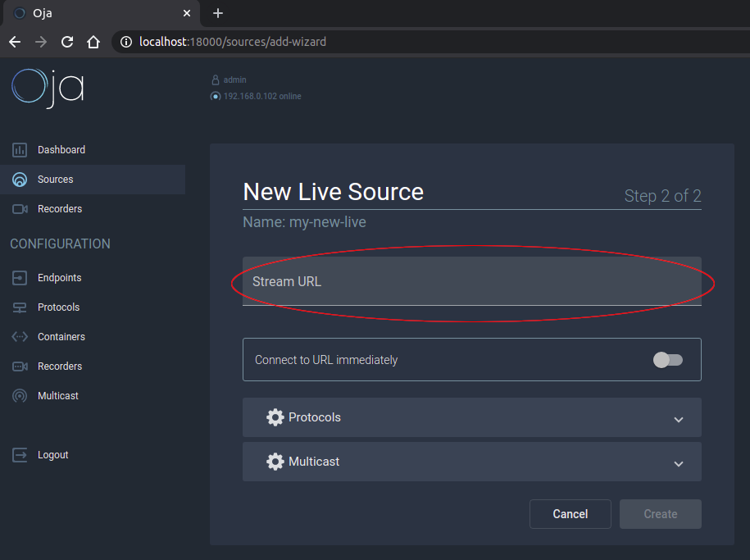Open Endpoints via its sidebar icon
Screen dimensions: 750x560
pos(20,278)
